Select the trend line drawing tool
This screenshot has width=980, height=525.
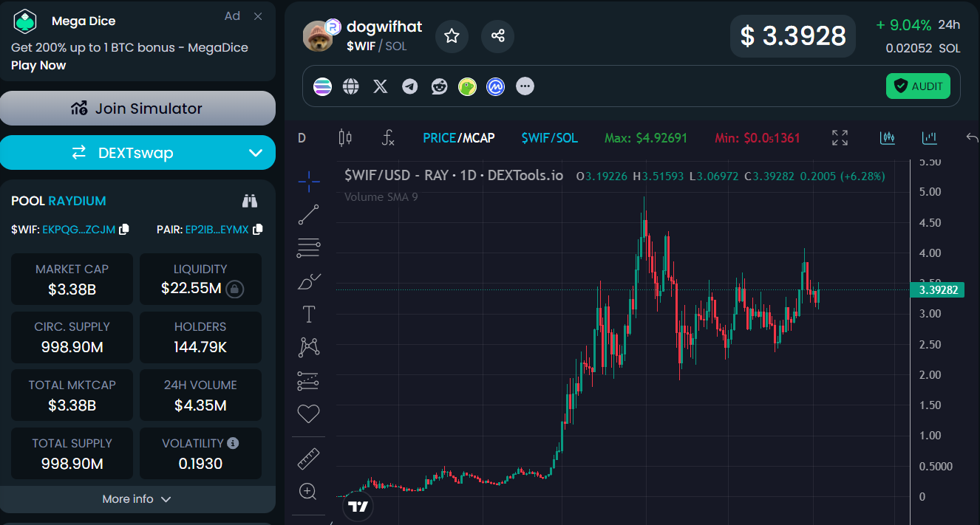pyautogui.click(x=308, y=215)
